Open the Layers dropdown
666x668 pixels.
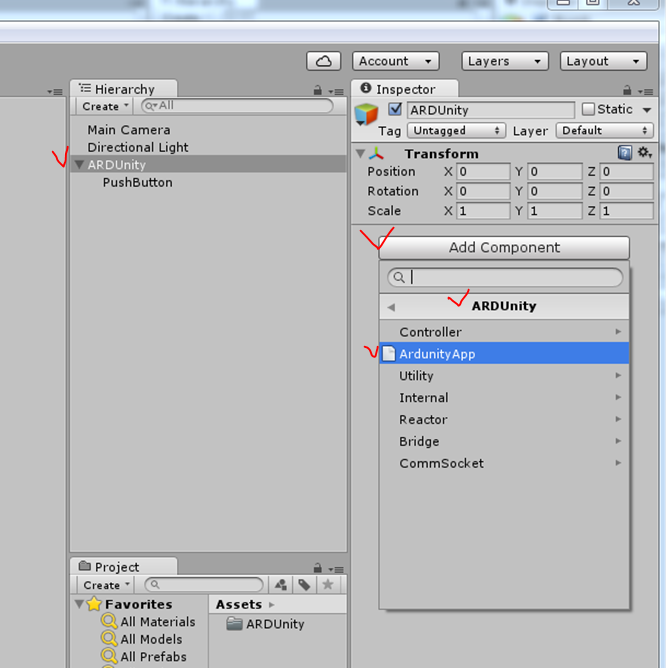505,61
